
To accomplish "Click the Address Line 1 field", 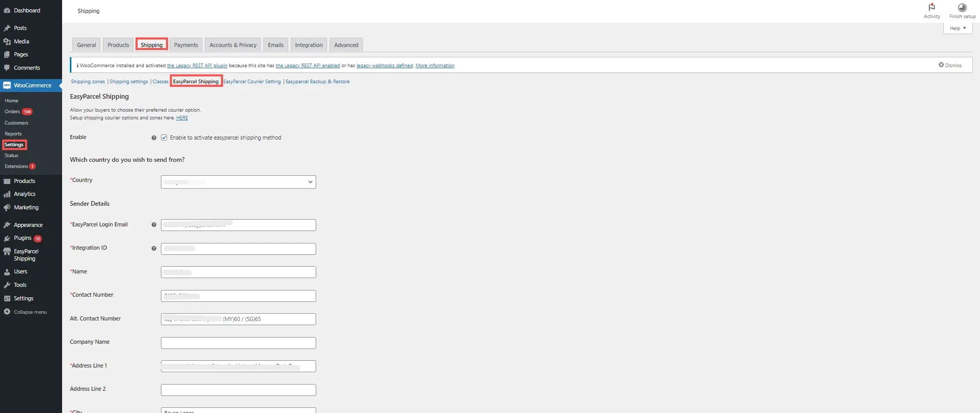I will pyautogui.click(x=239, y=366).
